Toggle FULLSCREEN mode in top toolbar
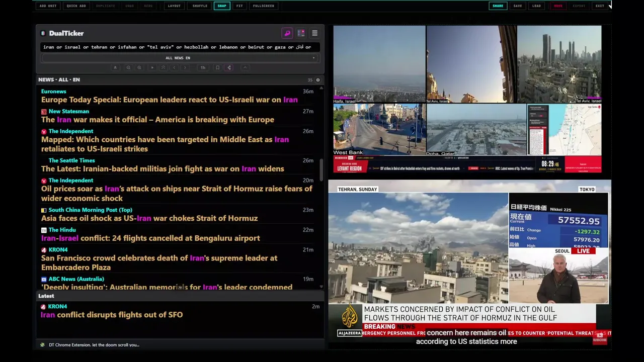Screen dimensions: 644x362 [264, 6]
